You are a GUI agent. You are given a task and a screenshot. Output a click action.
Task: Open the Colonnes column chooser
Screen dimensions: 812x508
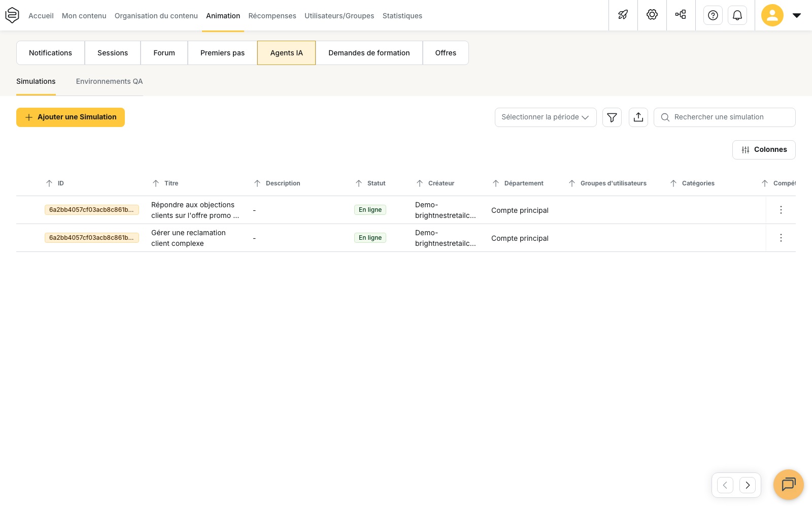(764, 150)
